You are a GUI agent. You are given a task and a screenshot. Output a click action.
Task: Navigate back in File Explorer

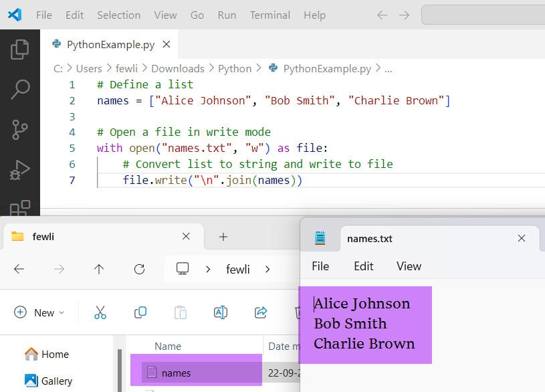pyautogui.click(x=19, y=269)
